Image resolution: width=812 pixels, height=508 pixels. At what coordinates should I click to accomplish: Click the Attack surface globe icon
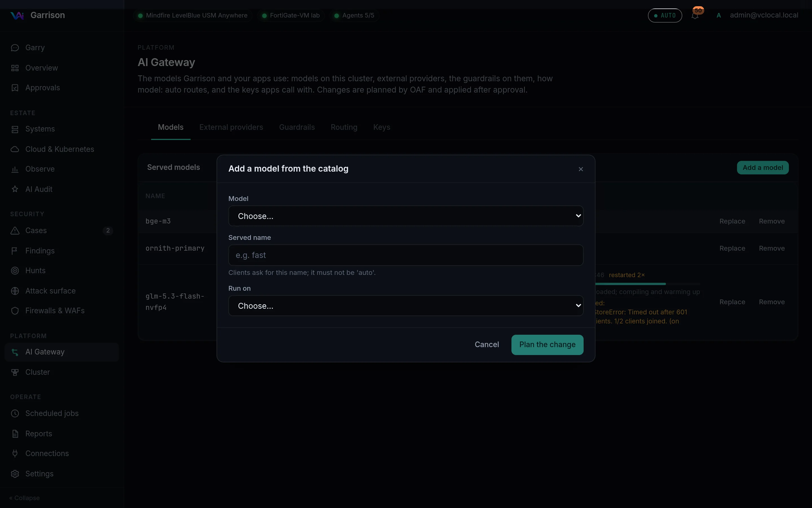tap(15, 291)
